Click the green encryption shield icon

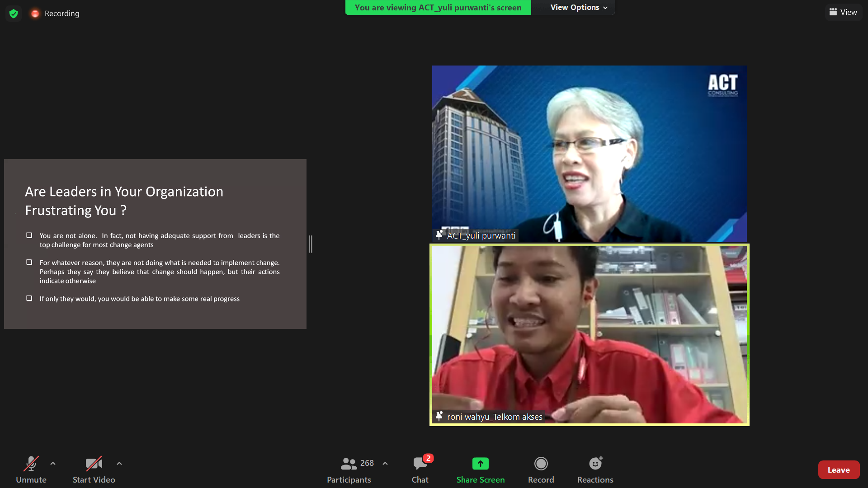[14, 14]
